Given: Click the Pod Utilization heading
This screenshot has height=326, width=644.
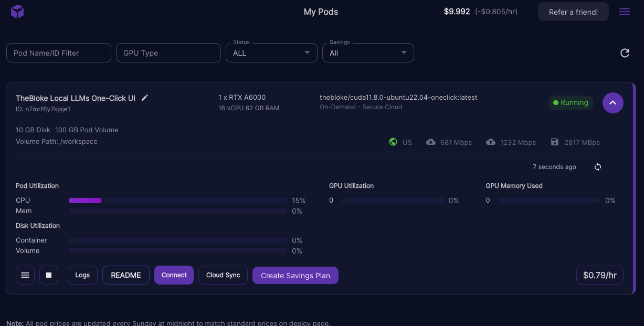Looking at the screenshot, I should (x=37, y=186).
